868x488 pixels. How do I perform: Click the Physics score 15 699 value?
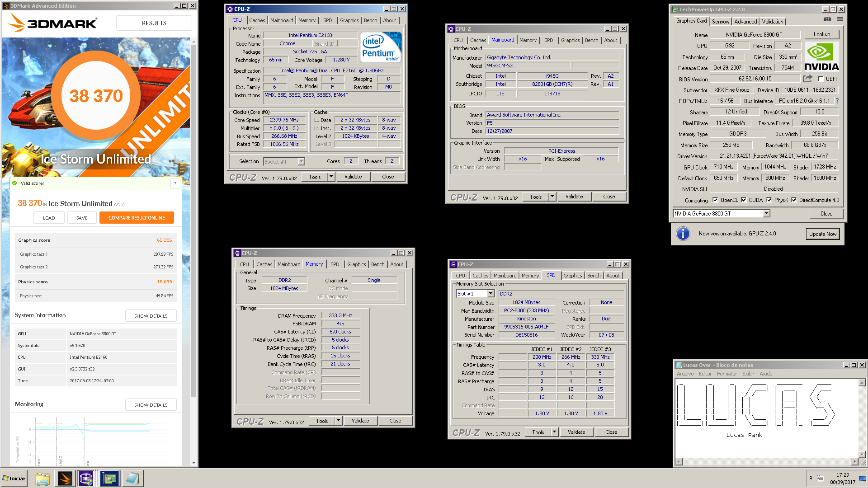[x=164, y=282]
